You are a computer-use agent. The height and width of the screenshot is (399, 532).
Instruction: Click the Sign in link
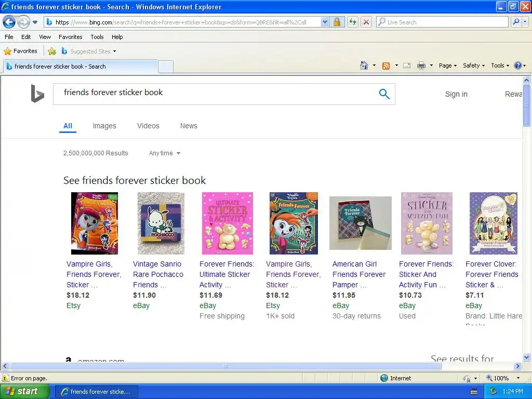pos(456,95)
